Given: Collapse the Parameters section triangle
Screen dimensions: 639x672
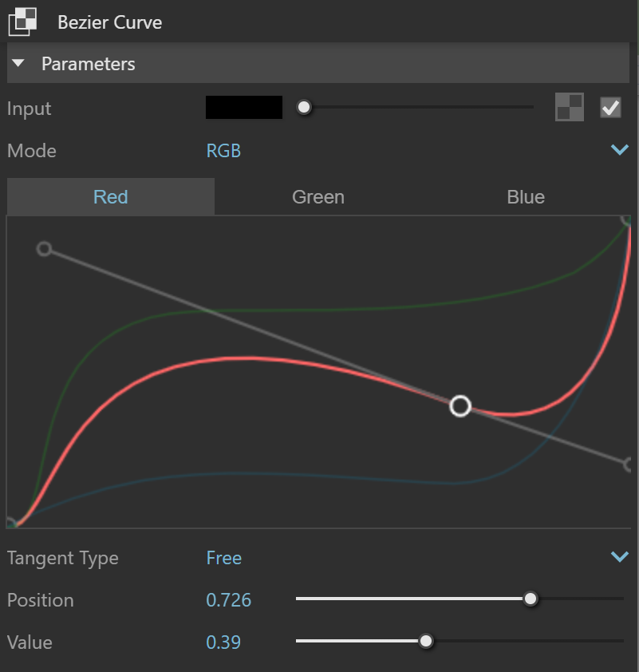Looking at the screenshot, I should (19, 64).
